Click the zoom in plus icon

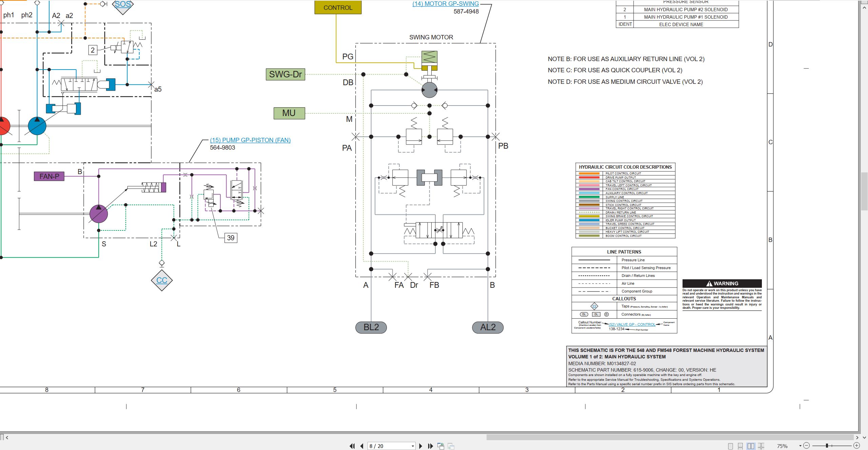pyautogui.click(x=856, y=446)
